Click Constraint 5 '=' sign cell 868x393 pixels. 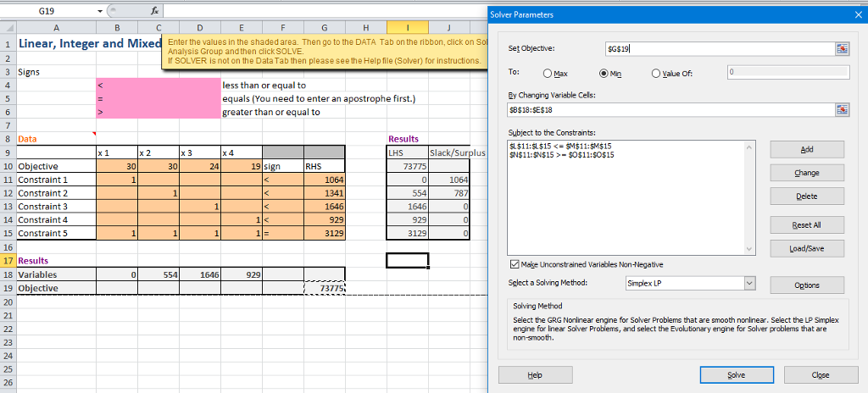[x=283, y=234]
